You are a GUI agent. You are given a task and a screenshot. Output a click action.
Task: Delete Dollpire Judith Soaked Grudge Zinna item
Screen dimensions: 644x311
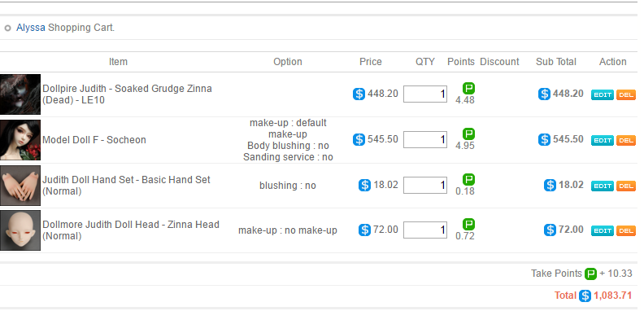(626, 94)
